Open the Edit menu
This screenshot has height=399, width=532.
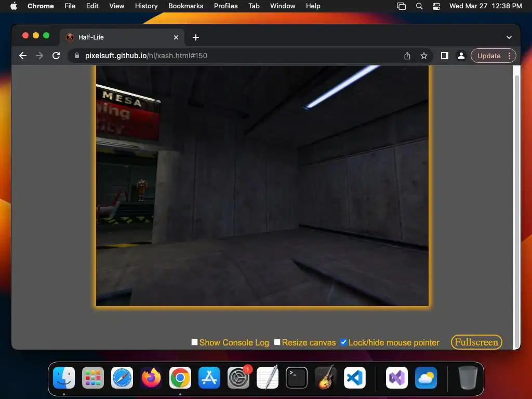tap(92, 6)
